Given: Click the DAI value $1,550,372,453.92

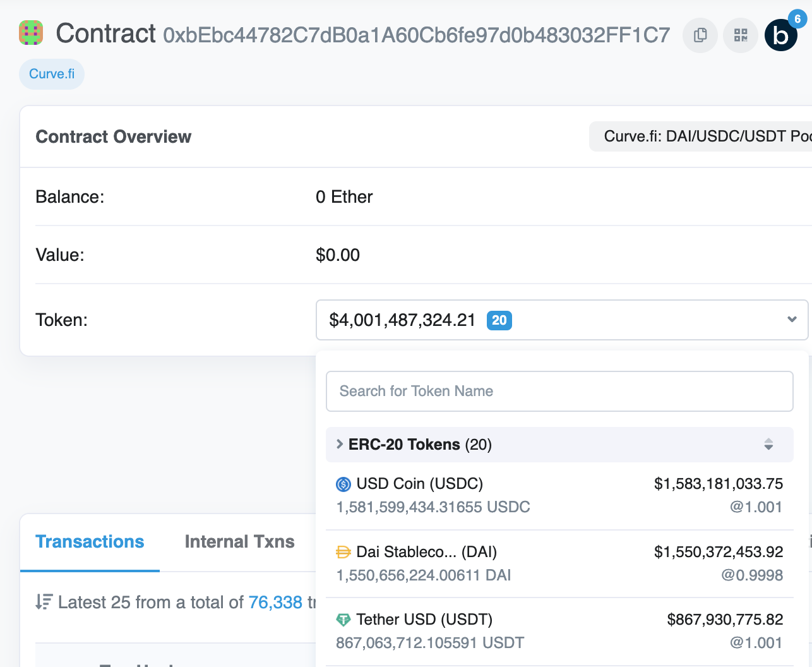Looking at the screenshot, I should pyautogui.click(x=719, y=552).
